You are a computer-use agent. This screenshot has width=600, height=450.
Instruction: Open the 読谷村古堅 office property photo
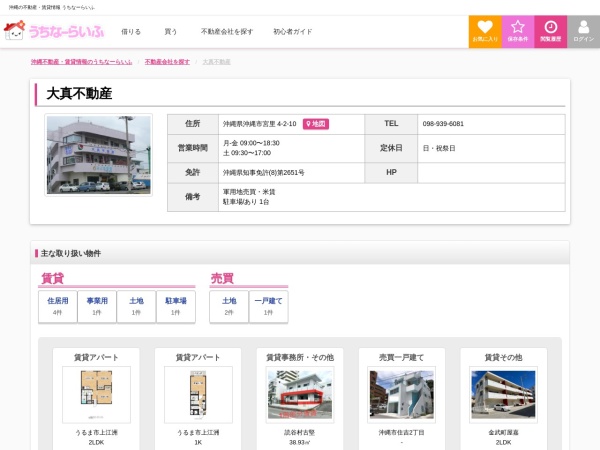click(300, 395)
